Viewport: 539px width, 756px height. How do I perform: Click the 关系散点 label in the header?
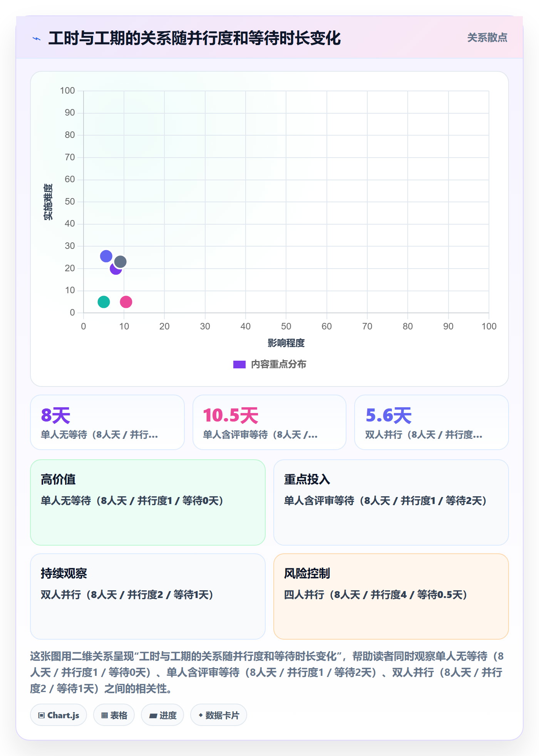tap(487, 37)
